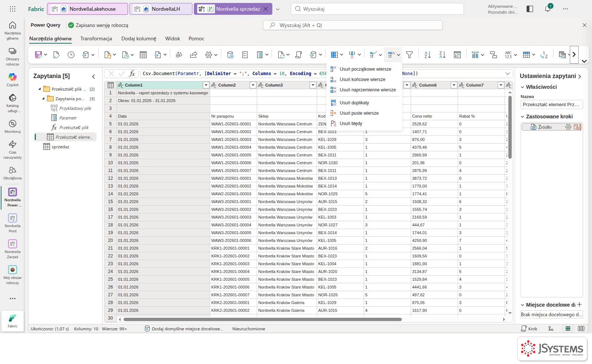Open the NordvellaLakehouse tab
The width and height of the screenshot is (592, 364).
pos(88,9)
